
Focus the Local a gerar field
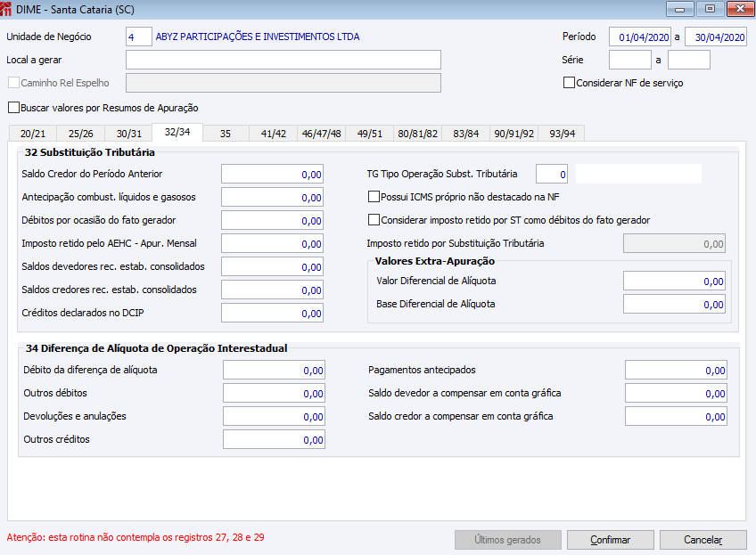[x=283, y=60]
